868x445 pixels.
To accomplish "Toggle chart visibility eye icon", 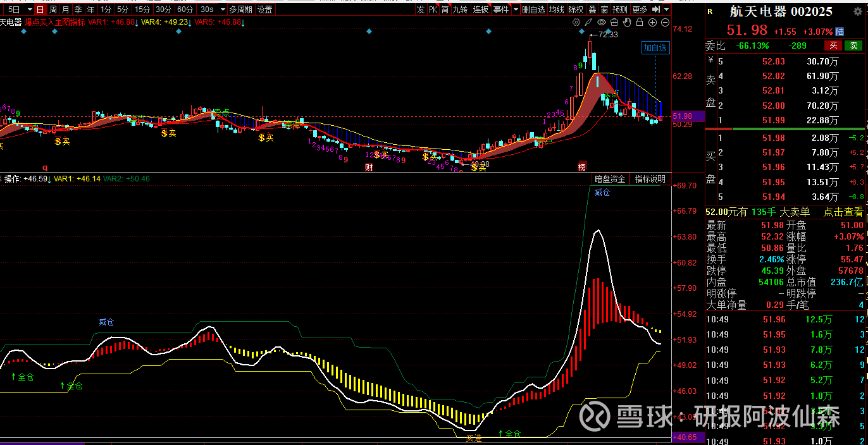I will 602,23.
